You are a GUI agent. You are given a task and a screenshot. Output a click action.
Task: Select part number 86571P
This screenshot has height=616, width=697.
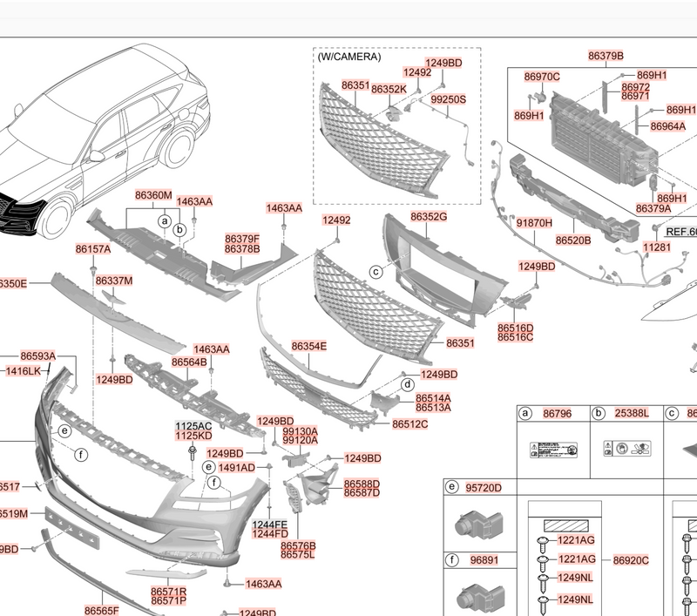tap(168, 601)
